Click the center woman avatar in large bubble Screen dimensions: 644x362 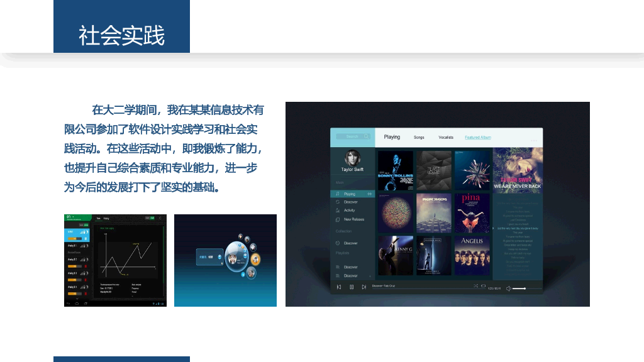(x=233, y=259)
